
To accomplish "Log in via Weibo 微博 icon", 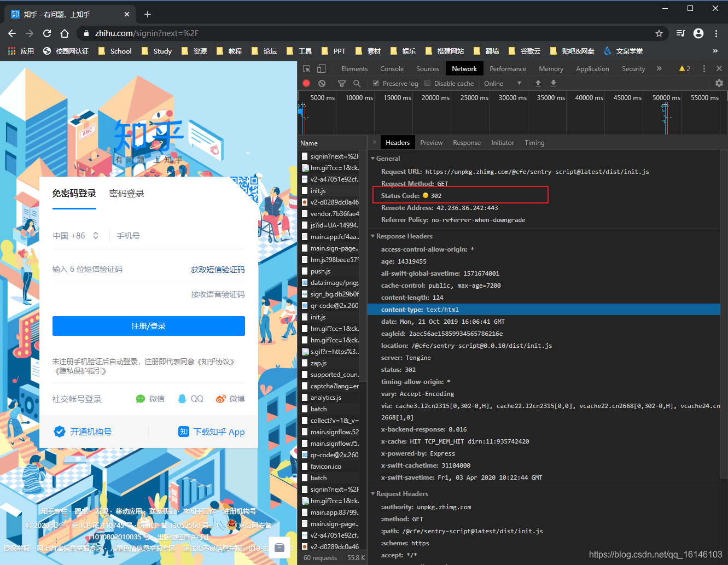I will coord(230,399).
